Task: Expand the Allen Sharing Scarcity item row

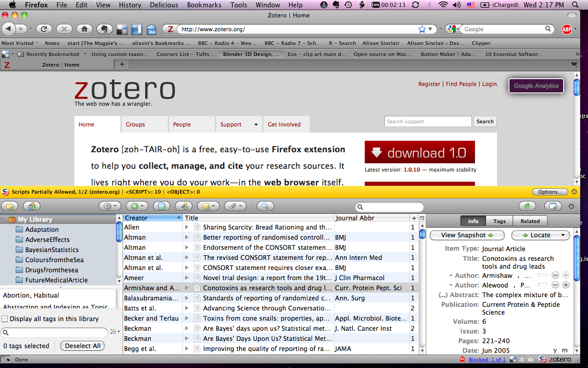Action: (x=187, y=227)
